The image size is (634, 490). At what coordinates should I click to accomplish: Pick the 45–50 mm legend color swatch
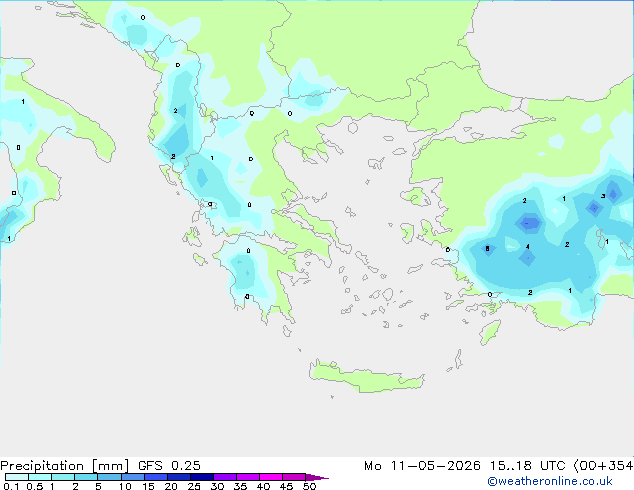(x=294, y=477)
